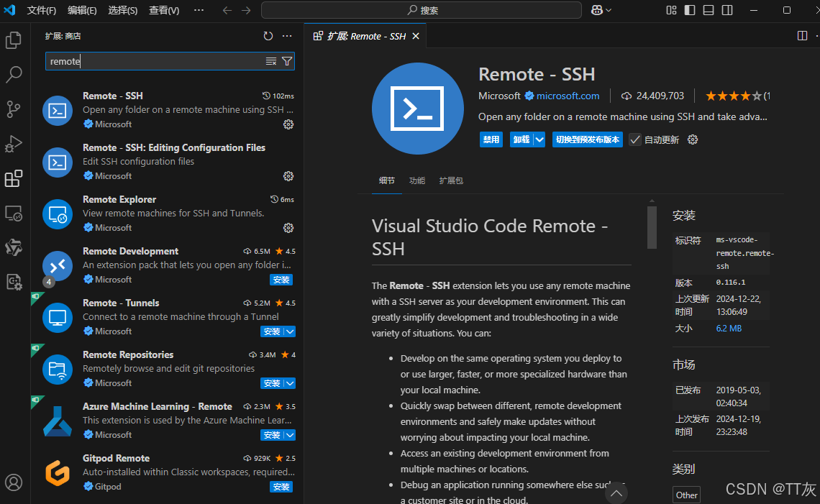Expand install dropdown for Remote Repositories

[x=291, y=383]
